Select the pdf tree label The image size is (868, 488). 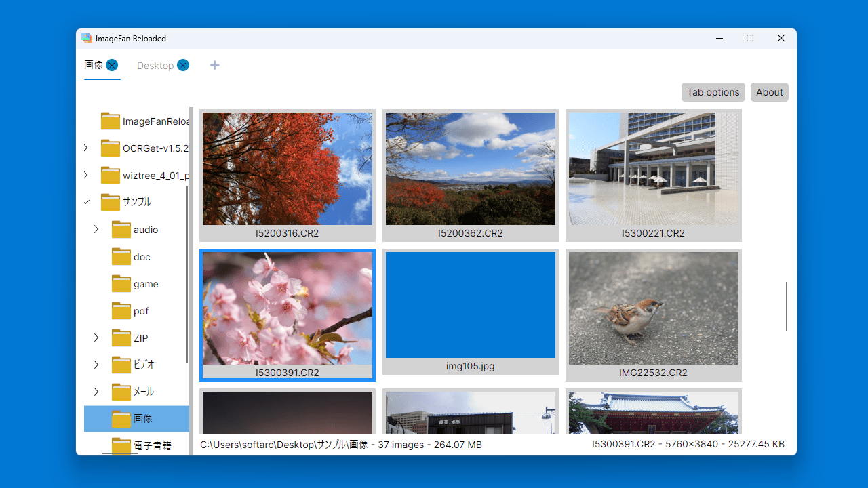pyautogui.click(x=141, y=311)
